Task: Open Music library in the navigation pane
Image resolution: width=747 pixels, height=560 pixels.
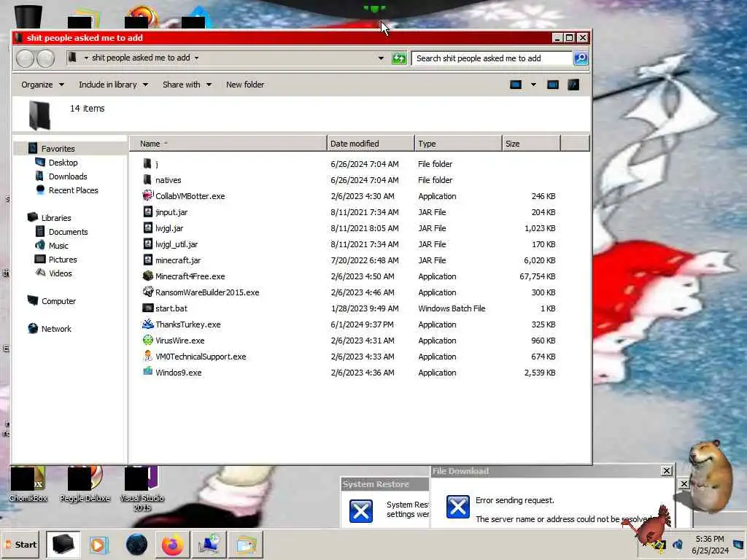Action: pos(58,245)
